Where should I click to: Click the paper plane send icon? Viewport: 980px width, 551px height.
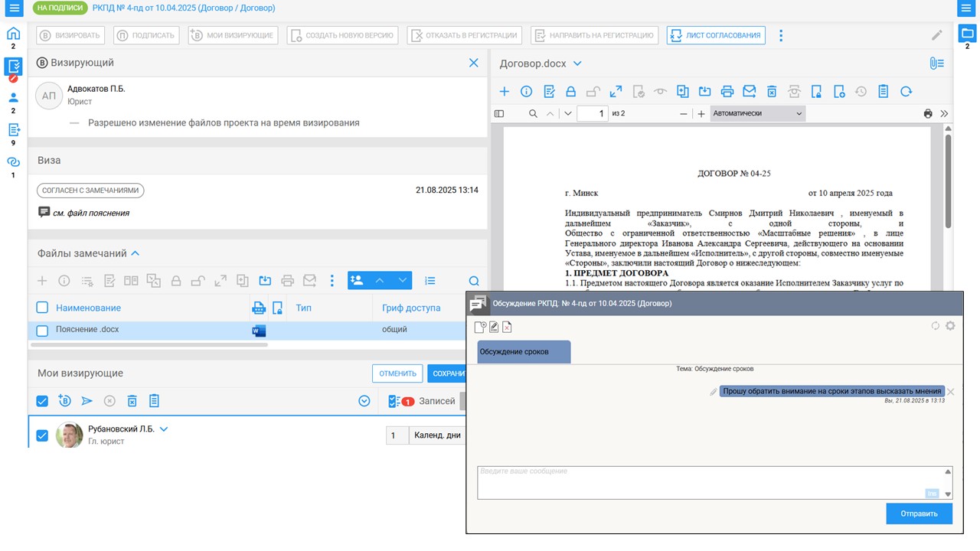click(87, 401)
